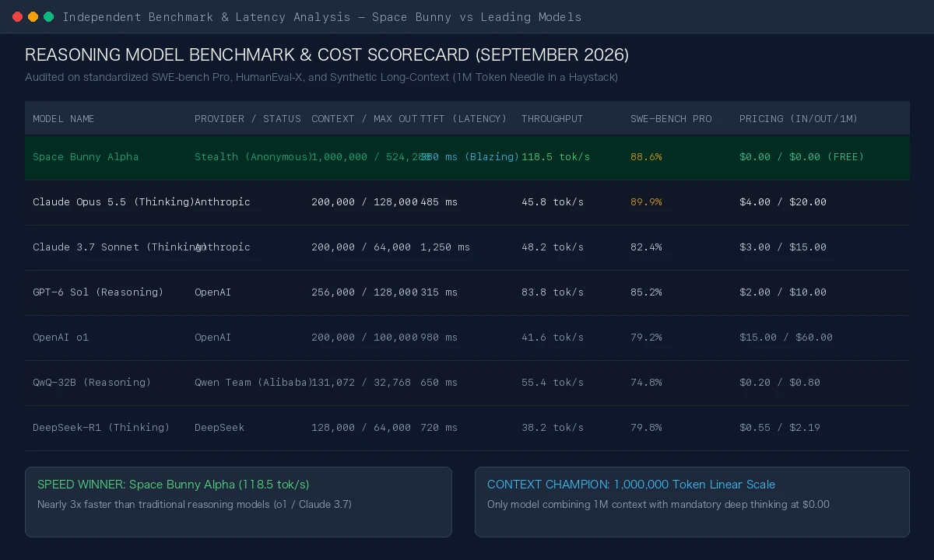Click the PRICING (IN/OUT/1M) column header
Image resolution: width=934 pixels, height=560 pixels.
coord(799,119)
